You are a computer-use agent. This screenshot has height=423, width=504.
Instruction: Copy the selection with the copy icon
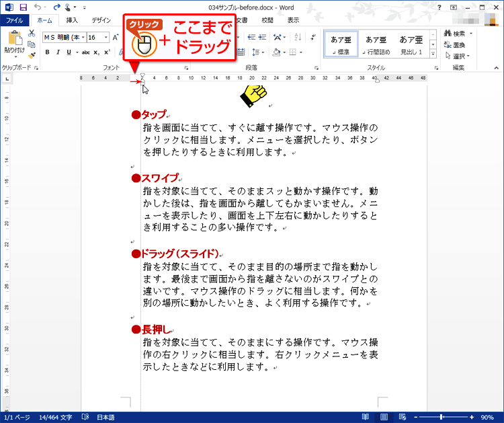32,44
